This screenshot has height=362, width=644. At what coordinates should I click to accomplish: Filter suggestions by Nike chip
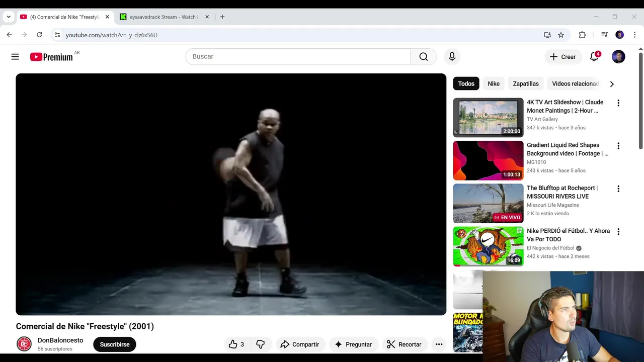(494, 84)
